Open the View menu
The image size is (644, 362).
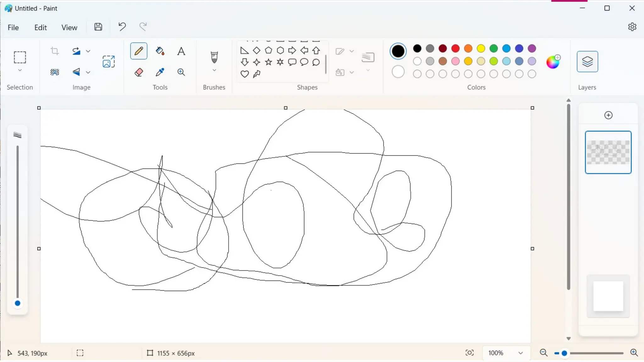[69, 28]
